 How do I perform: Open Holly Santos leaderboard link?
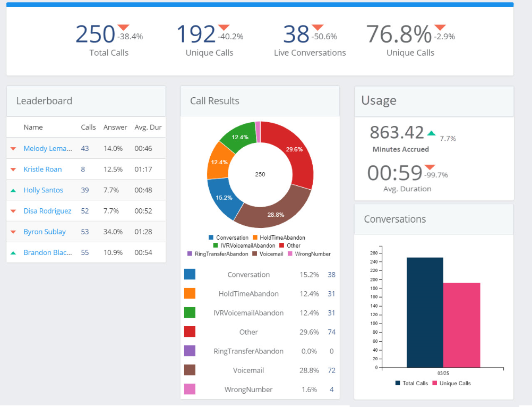point(44,190)
